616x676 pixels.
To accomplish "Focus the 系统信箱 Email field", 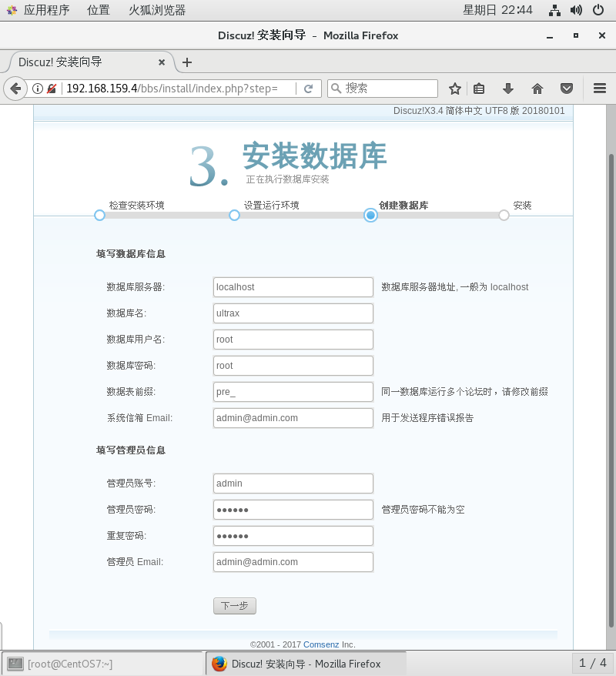I will pos(293,418).
